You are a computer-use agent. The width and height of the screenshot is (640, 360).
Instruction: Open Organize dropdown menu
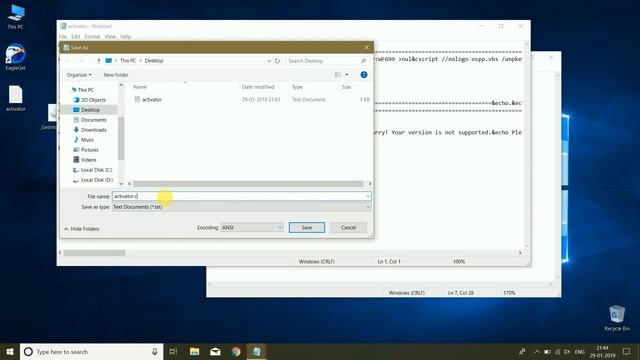[x=79, y=75]
